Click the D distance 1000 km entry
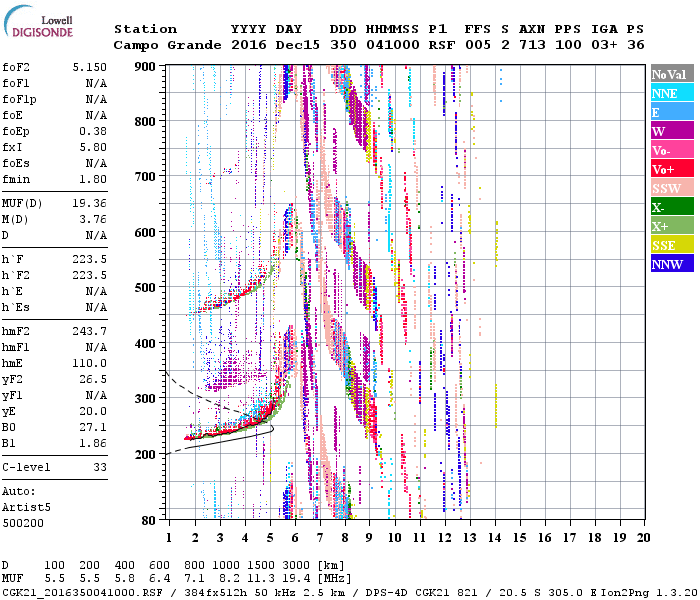The image size is (700, 600). point(226,566)
